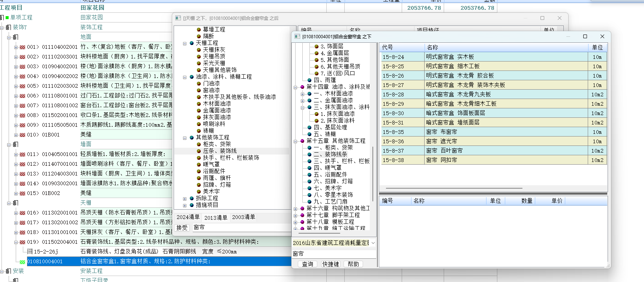
Task: Select the 010810004001 铝合金窗帘盒 row
Action: tap(159, 261)
